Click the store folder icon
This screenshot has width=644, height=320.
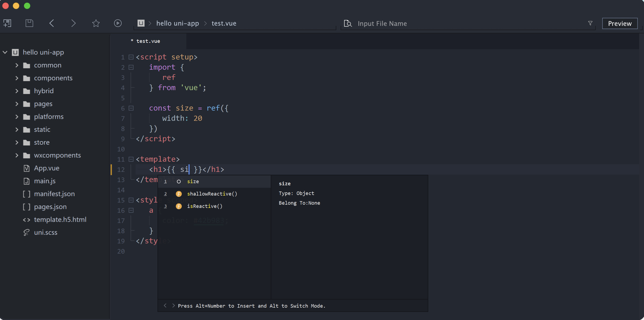(26, 142)
